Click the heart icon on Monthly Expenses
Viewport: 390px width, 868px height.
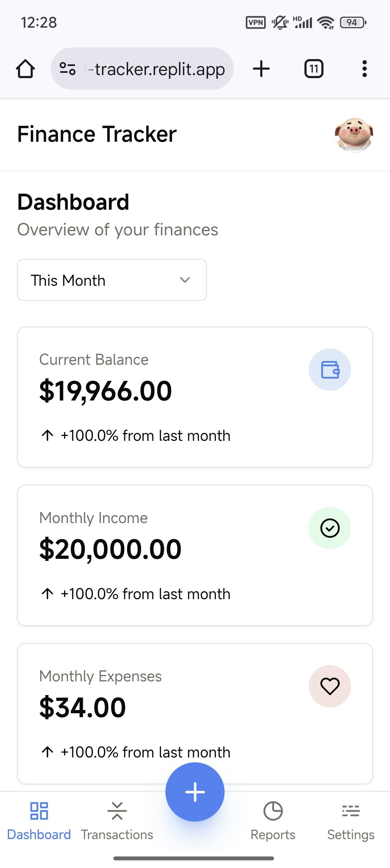tap(330, 686)
